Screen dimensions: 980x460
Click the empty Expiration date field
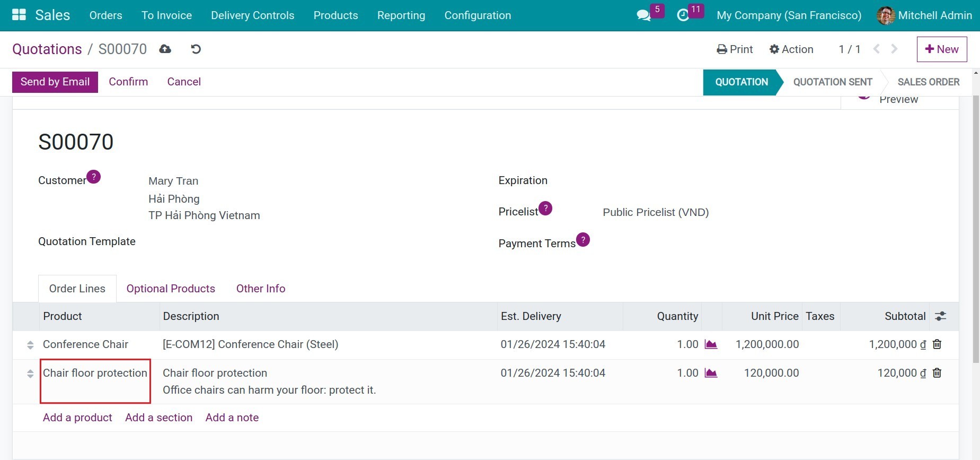pyautogui.click(x=767, y=180)
